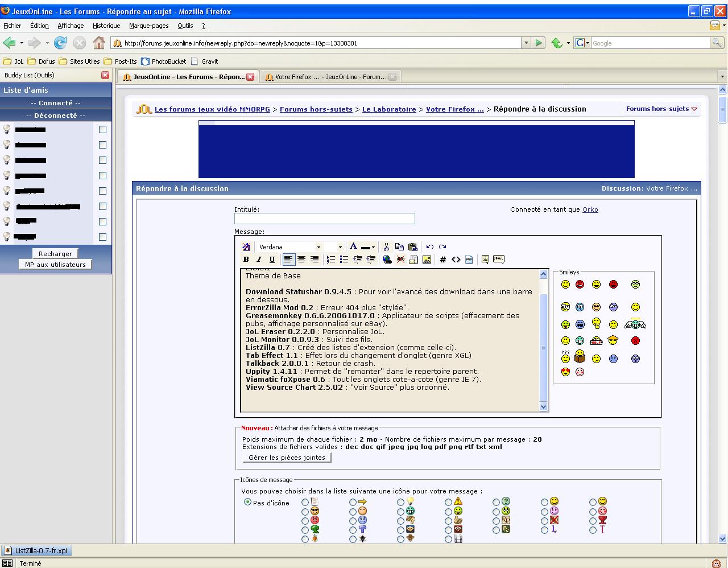Cut selection with scissors icon
728x568 pixels.
(x=386, y=247)
